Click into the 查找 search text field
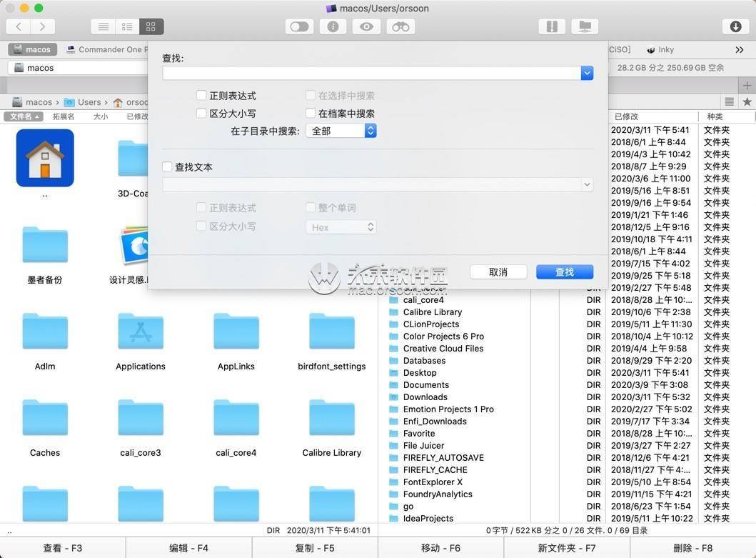 371,73
